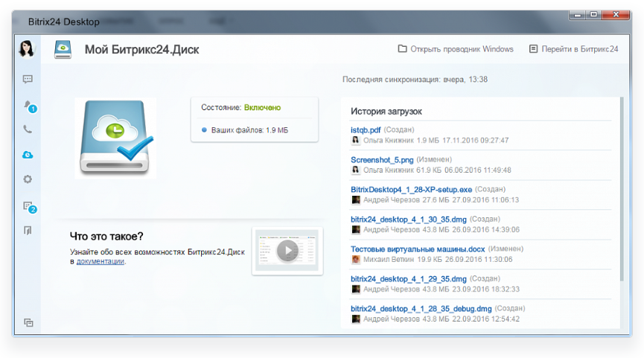Click avatar next to Михаил Веткин
Screen dimensions: 644x358
(x=356, y=260)
